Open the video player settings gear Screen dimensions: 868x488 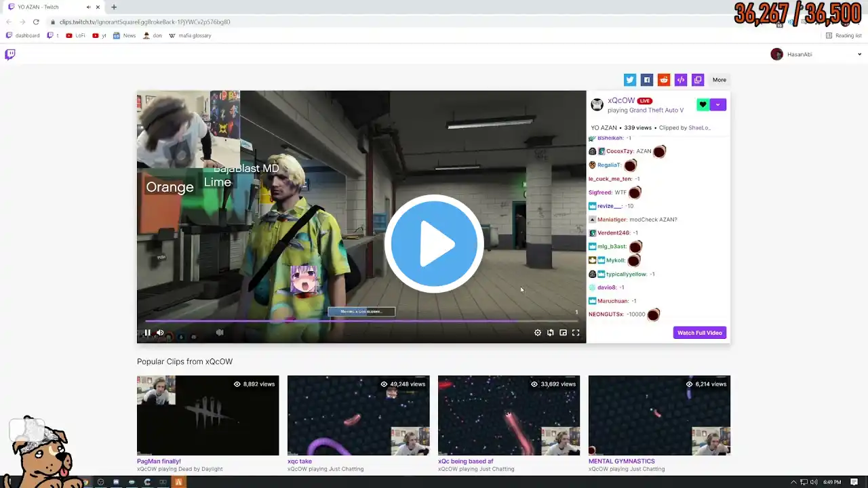tap(538, 333)
